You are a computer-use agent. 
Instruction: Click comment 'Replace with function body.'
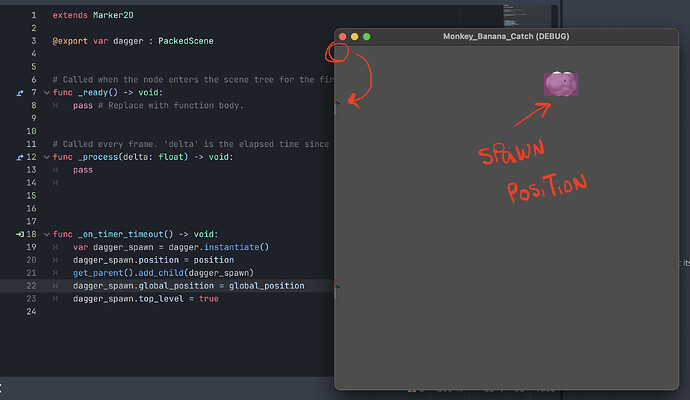click(176, 106)
